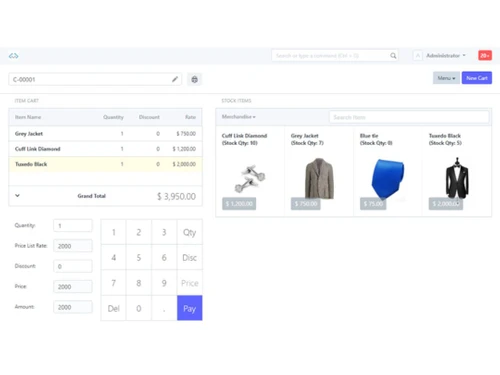The width and height of the screenshot is (500, 375).
Task: Click the Blue tie product image
Action: [x=388, y=179]
